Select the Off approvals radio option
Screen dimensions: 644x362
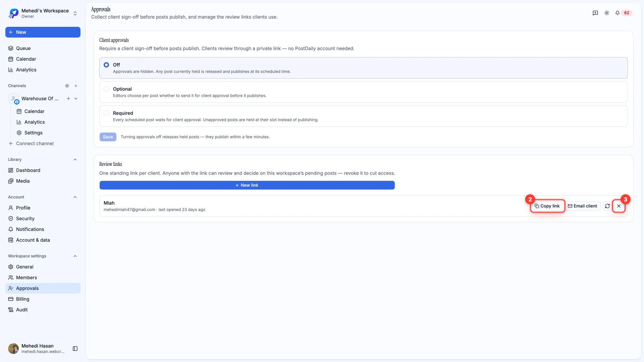pyautogui.click(x=106, y=65)
